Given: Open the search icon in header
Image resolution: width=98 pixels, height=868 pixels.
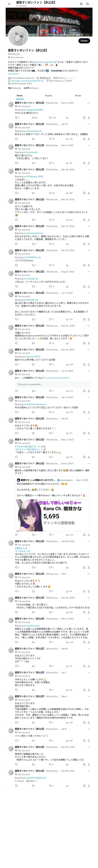Looking at the screenshot, I should point(87,4).
